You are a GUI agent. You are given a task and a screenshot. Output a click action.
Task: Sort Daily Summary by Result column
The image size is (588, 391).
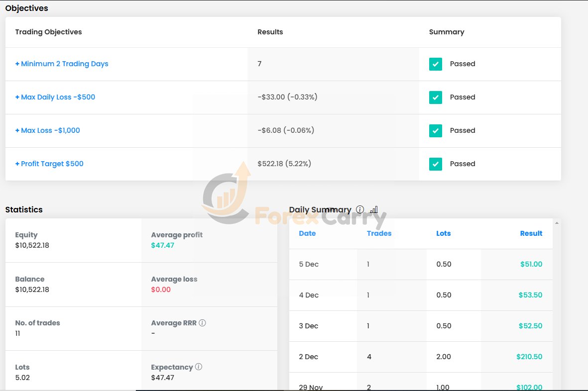point(531,233)
